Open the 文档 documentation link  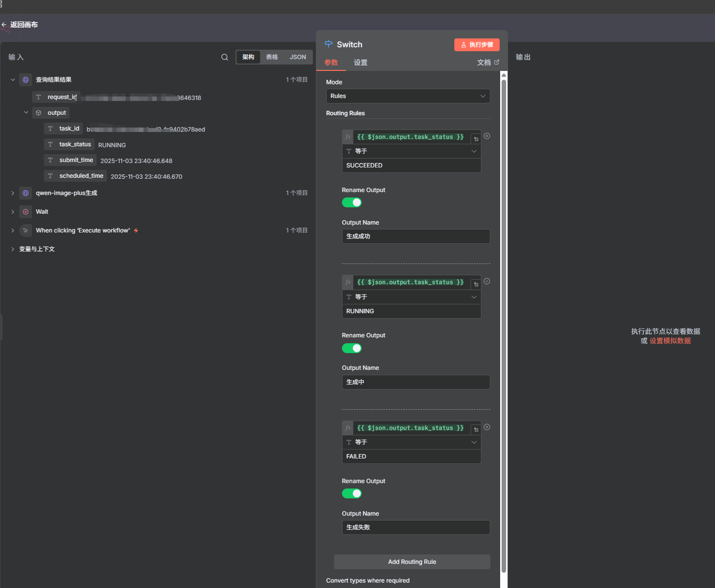coord(488,63)
